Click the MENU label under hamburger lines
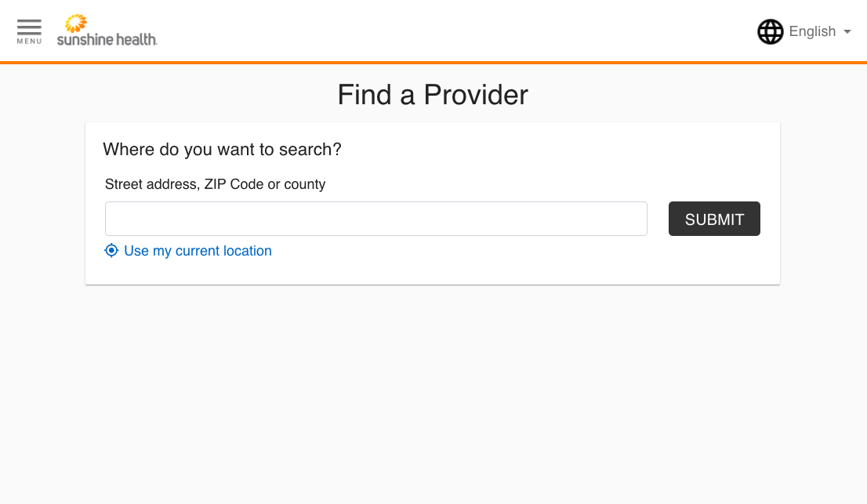Screen dimensions: 867x504 pos(29,42)
